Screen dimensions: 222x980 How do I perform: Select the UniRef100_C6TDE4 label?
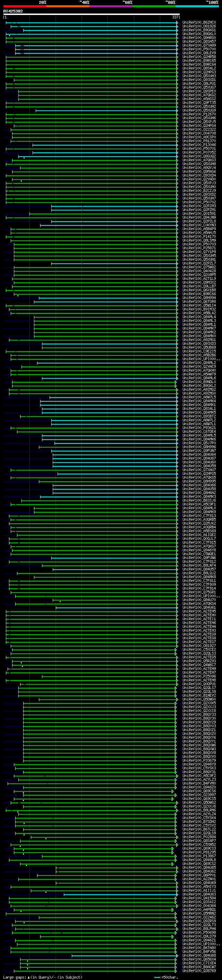click(x=199, y=432)
